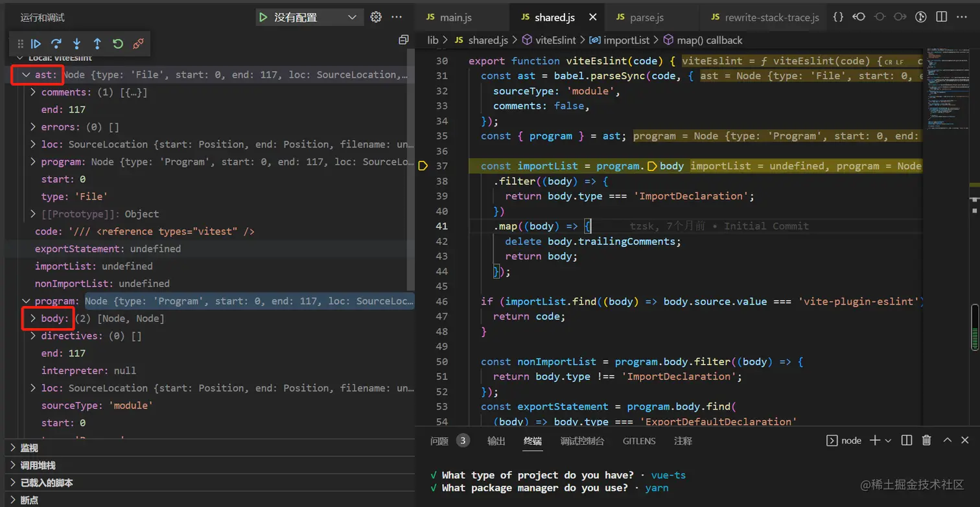Split the editor to the right
This screenshot has height=507, width=980.
(x=942, y=18)
